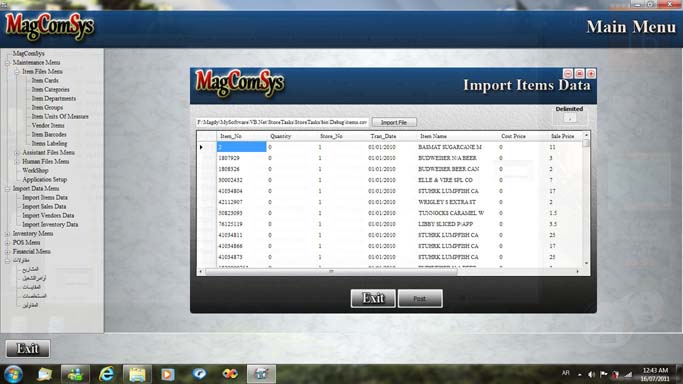
Task: Open Item Categories from the tree
Action: [x=51, y=89]
